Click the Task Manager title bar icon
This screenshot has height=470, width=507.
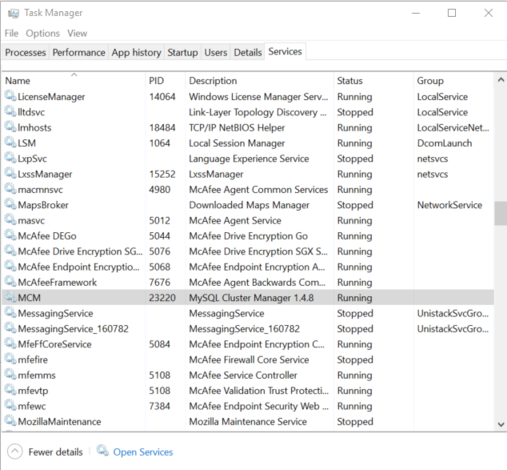pos(13,13)
